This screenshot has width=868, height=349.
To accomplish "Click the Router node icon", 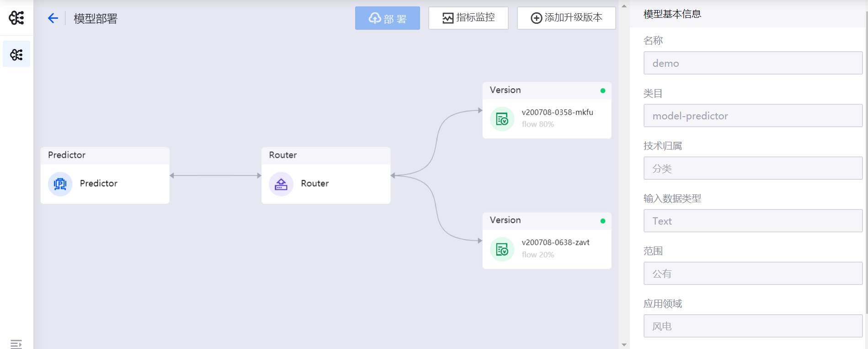I will 281,184.
